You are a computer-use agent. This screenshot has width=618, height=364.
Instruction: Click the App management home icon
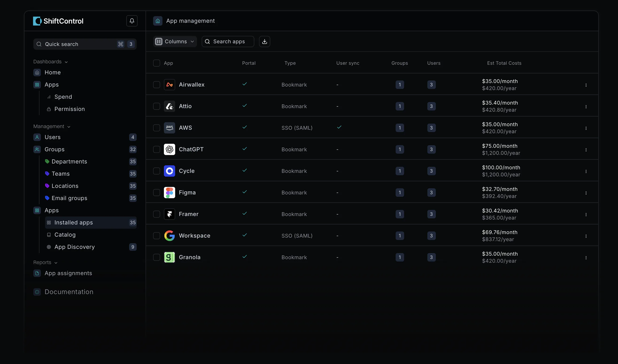[158, 21]
